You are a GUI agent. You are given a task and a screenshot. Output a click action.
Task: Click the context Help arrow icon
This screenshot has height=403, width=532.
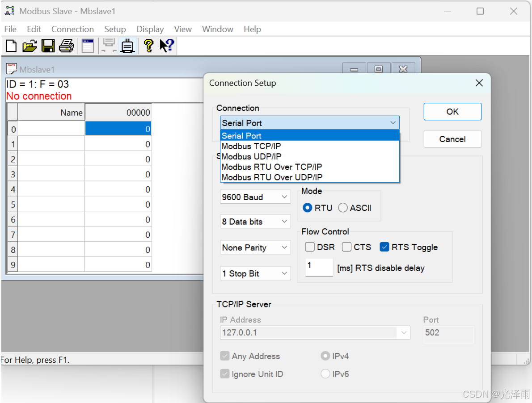pyautogui.click(x=167, y=46)
